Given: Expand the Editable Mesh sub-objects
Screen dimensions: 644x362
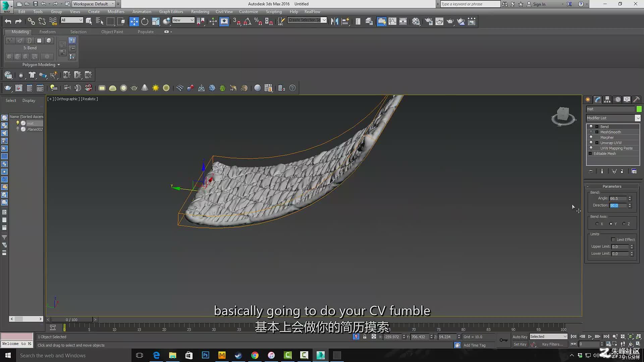Looking at the screenshot, I should (x=590, y=154).
